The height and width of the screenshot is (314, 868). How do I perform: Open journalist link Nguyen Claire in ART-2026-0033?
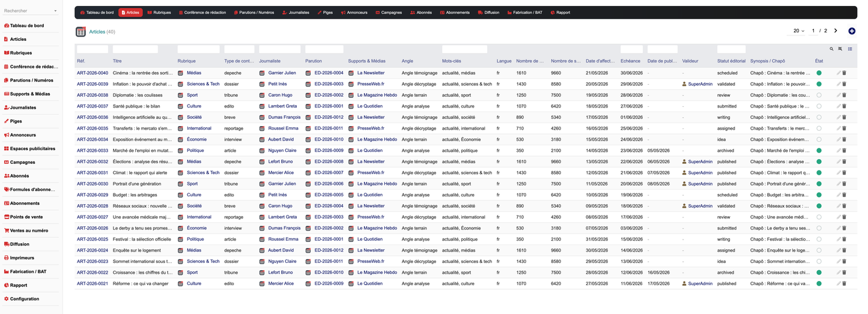(x=282, y=151)
